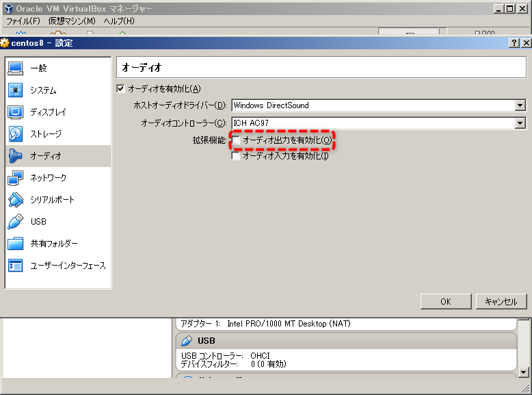The image size is (532, 395).
Task: Click the USB icon in manager details pane
Action: pos(186,341)
